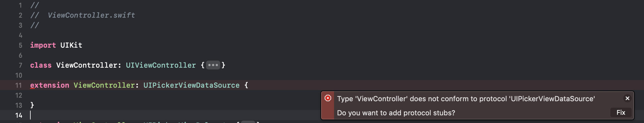This screenshot has height=123, width=644.
Task: Click the 'Do you want to add protocol stubs?' text
Action: 396,113
